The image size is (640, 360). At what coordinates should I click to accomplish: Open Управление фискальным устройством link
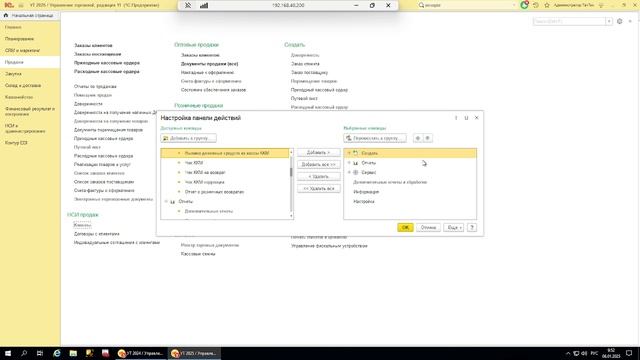coord(329,246)
